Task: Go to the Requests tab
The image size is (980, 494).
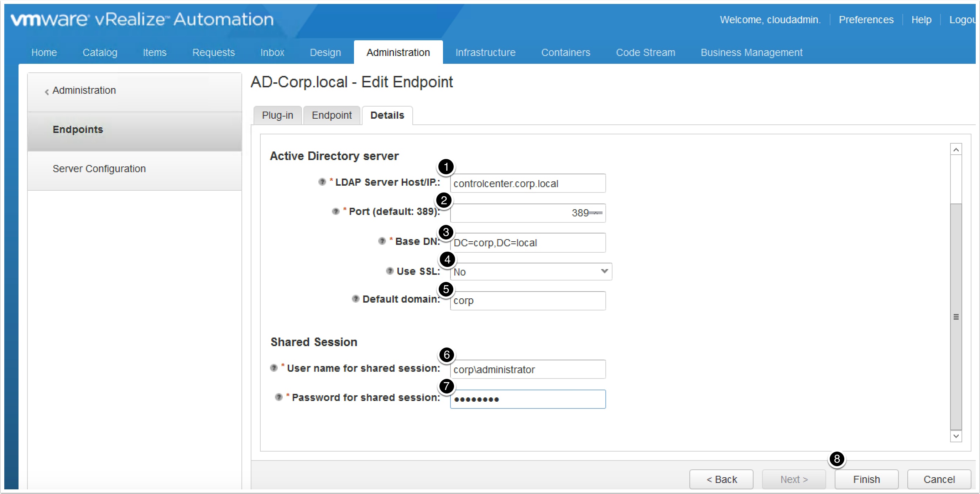Action: (213, 52)
